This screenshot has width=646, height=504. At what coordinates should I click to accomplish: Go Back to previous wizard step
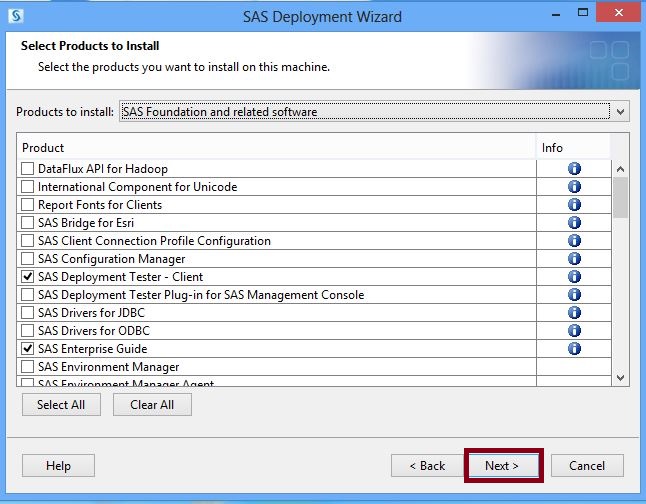pyautogui.click(x=427, y=466)
